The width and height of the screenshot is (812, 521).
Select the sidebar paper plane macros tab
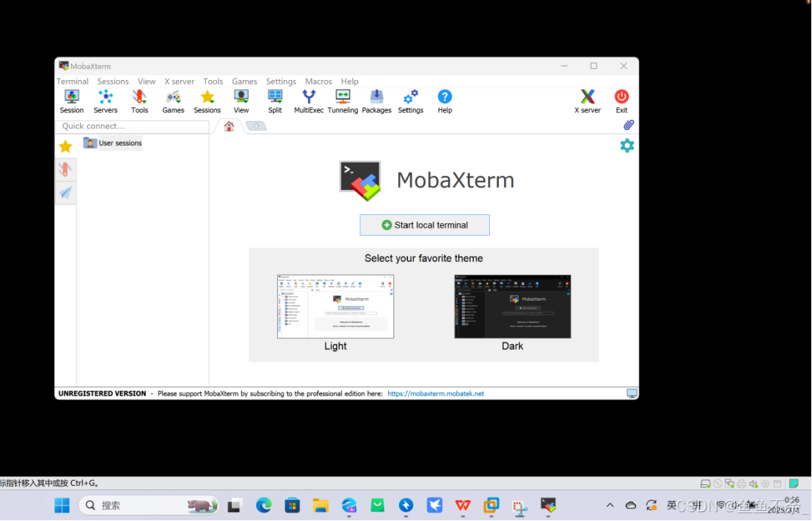point(66,193)
